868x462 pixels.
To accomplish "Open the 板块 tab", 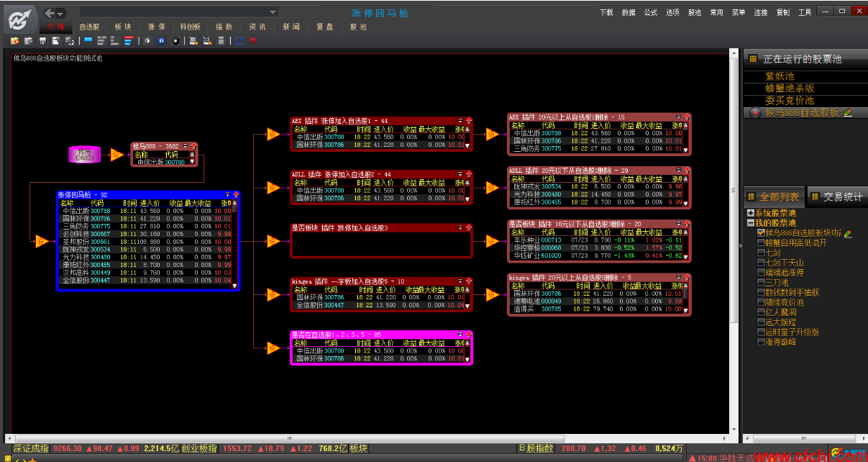I will point(123,27).
